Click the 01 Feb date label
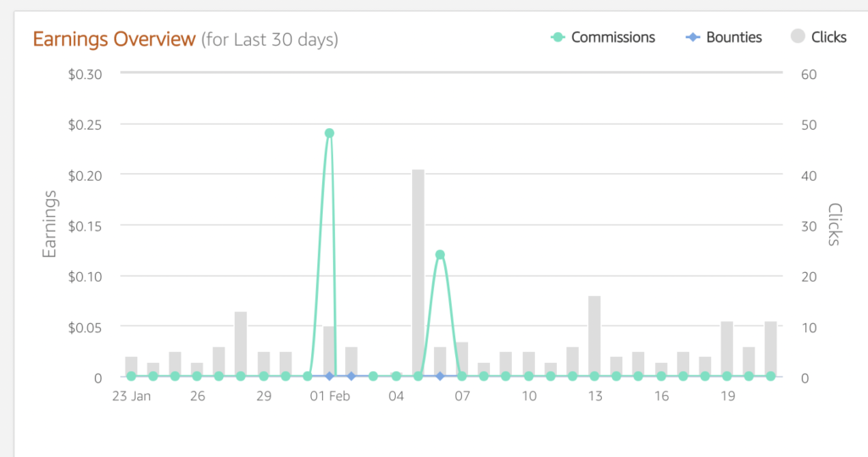The width and height of the screenshot is (868, 457). point(329,396)
